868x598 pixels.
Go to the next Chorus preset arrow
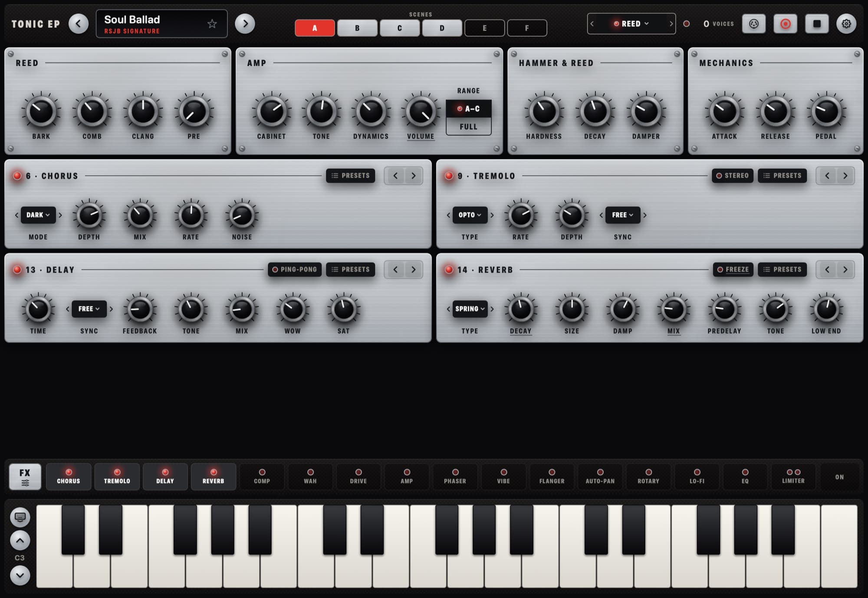click(413, 176)
